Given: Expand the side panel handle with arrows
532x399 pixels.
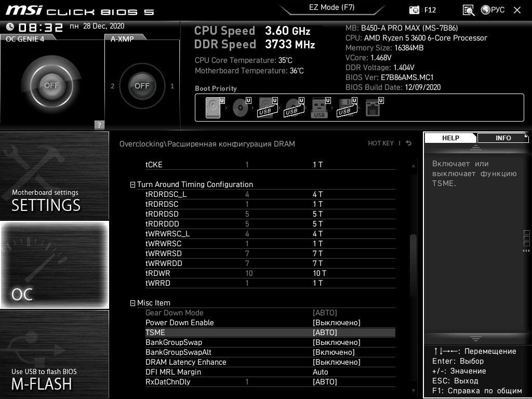Looking at the screenshot, I should [x=526, y=242].
